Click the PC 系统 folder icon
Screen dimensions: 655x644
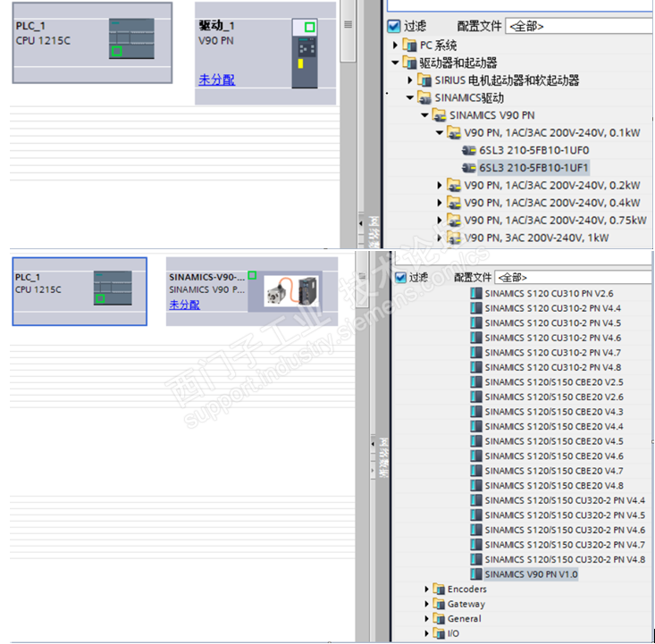[409, 45]
